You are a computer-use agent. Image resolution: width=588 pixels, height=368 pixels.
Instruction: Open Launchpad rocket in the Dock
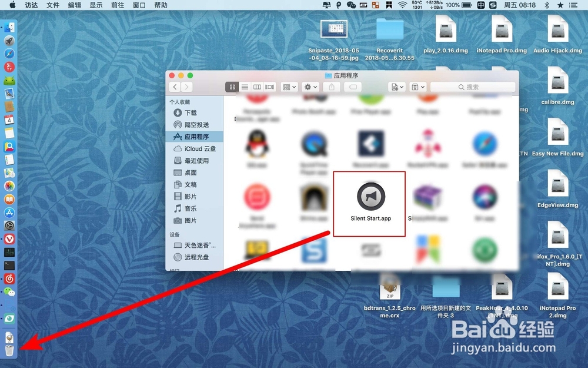pyautogui.click(x=9, y=41)
